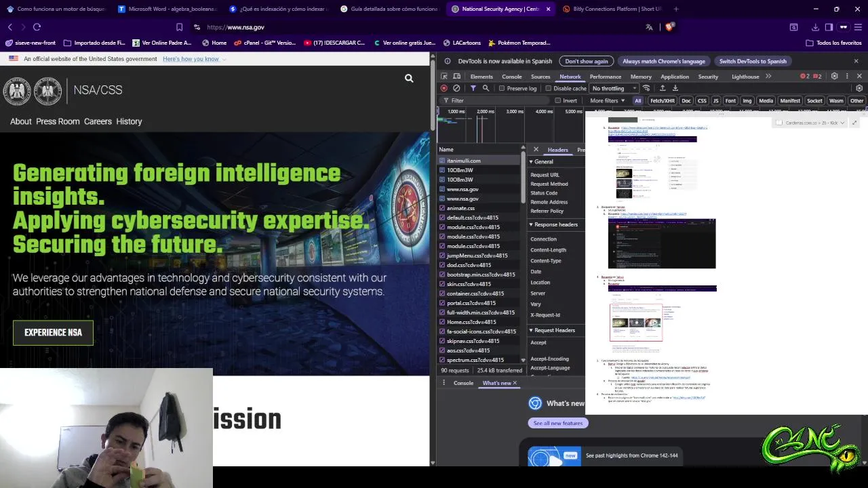Viewport: 868px width, 488px height.
Task: Filter requests by CSS type
Action: tap(702, 100)
